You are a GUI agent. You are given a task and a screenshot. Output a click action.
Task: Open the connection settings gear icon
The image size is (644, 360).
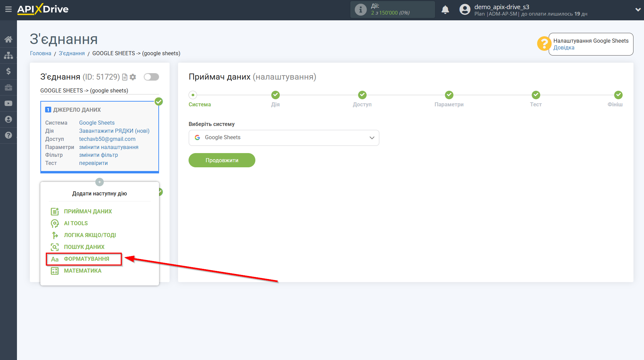(x=133, y=77)
